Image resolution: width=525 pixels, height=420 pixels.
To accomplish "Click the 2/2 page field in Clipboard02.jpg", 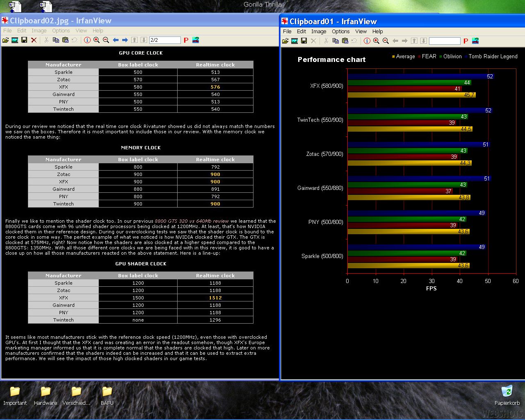I will point(165,40).
